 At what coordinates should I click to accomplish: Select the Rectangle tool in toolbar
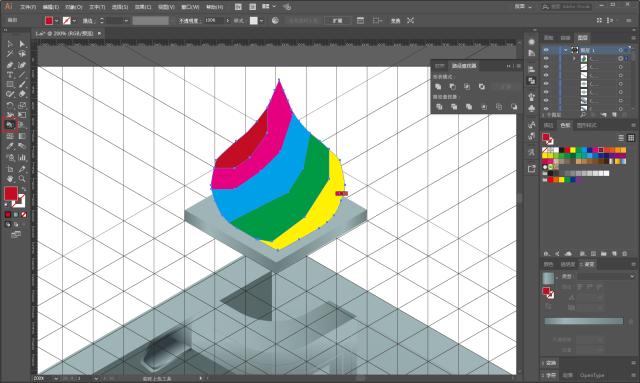tap(10, 85)
